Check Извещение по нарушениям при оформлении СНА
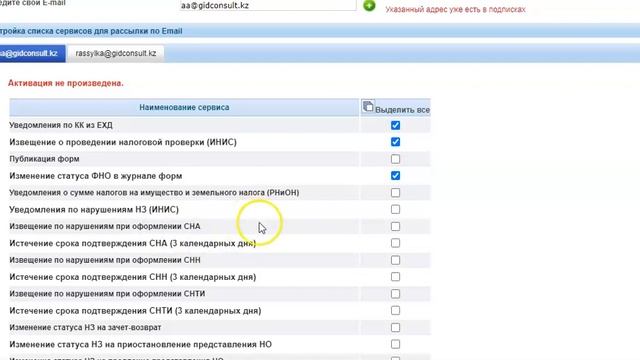The image size is (640, 360). (395, 227)
